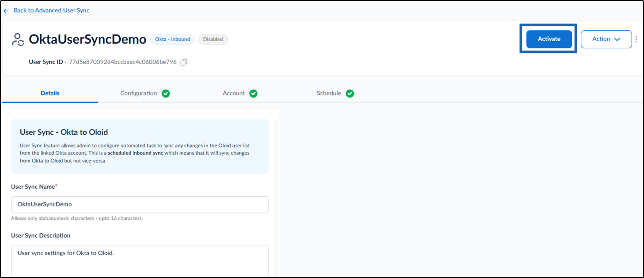The width and height of the screenshot is (644, 278).
Task: Focus the User Sync Name field
Action: [140, 205]
